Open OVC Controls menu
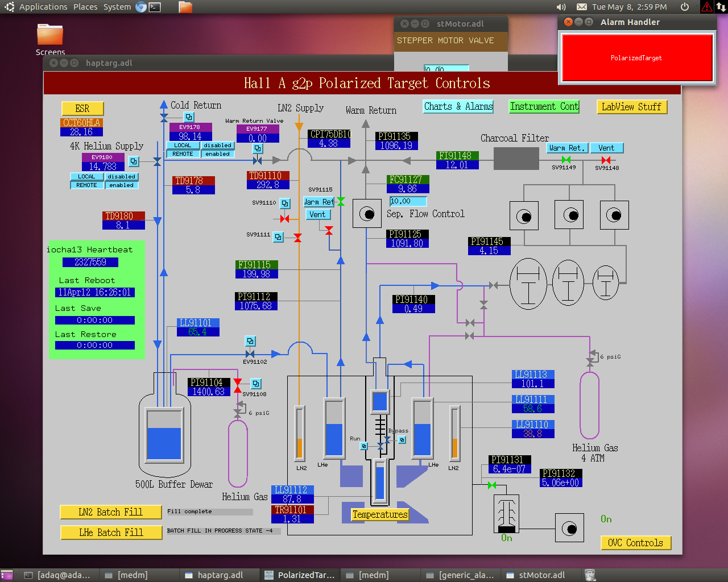The height and width of the screenshot is (582, 728). tap(636, 543)
